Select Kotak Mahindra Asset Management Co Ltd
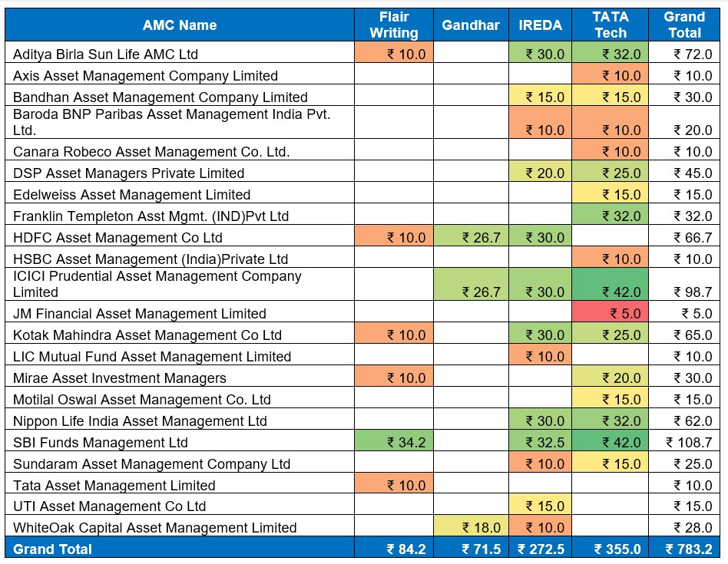 pyautogui.click(x=147, y=335)
